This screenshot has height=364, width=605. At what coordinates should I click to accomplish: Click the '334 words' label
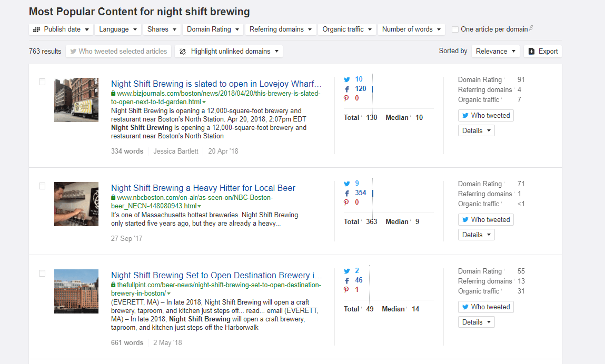pyautogui.click(x=127, y=151)
